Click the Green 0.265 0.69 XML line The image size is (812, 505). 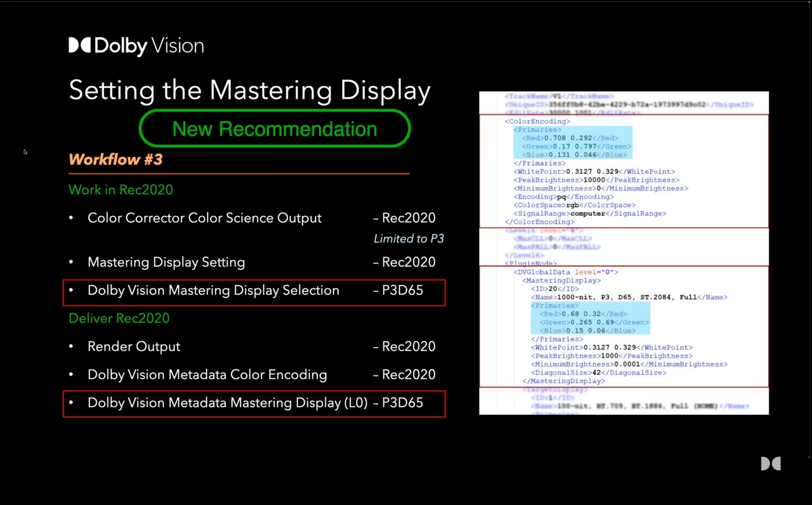pos(594,322)
